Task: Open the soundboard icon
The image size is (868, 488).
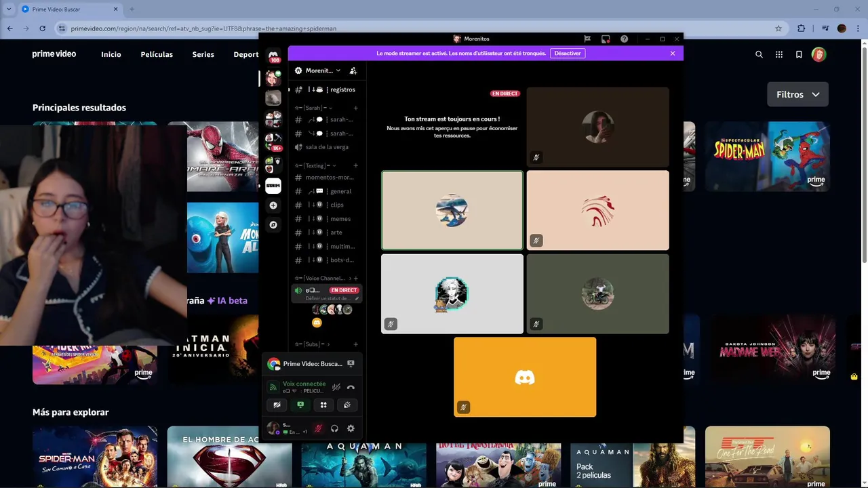Action: click(347, 405)
